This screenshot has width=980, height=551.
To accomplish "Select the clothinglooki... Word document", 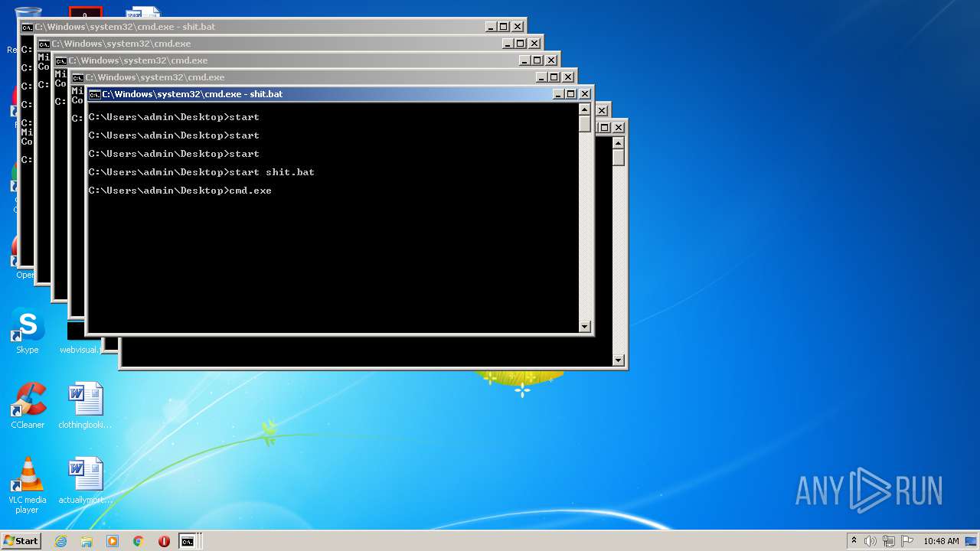I will click(85, 406).
